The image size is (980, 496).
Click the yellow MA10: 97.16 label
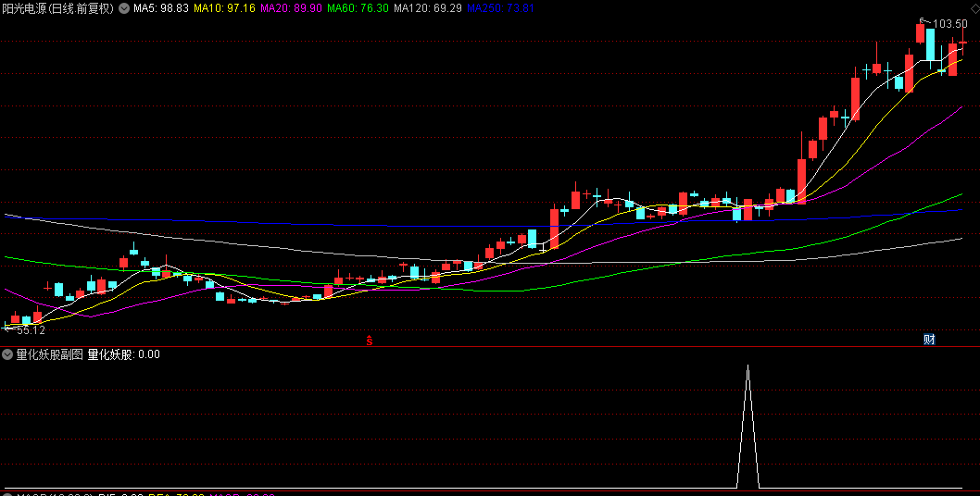[224, 8]
